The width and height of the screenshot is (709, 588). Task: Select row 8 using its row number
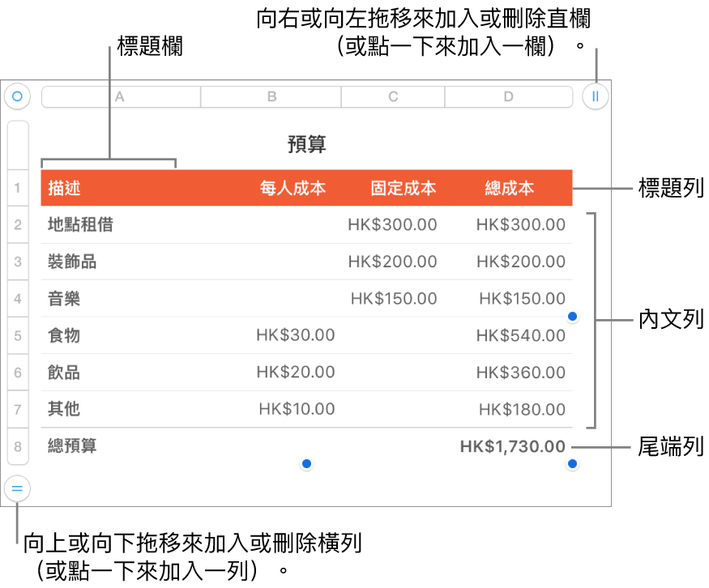click(18, 445)
